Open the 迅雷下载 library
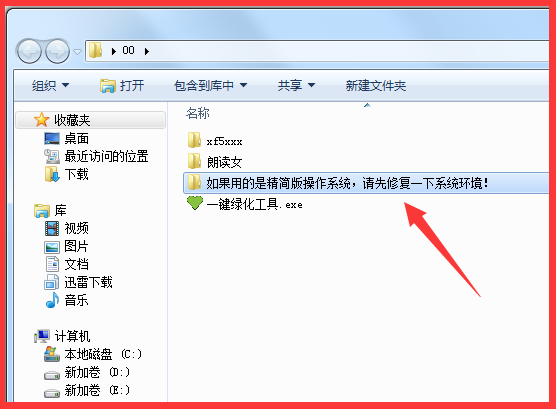This screenshot has width=556, height=409. coord(78,282)
